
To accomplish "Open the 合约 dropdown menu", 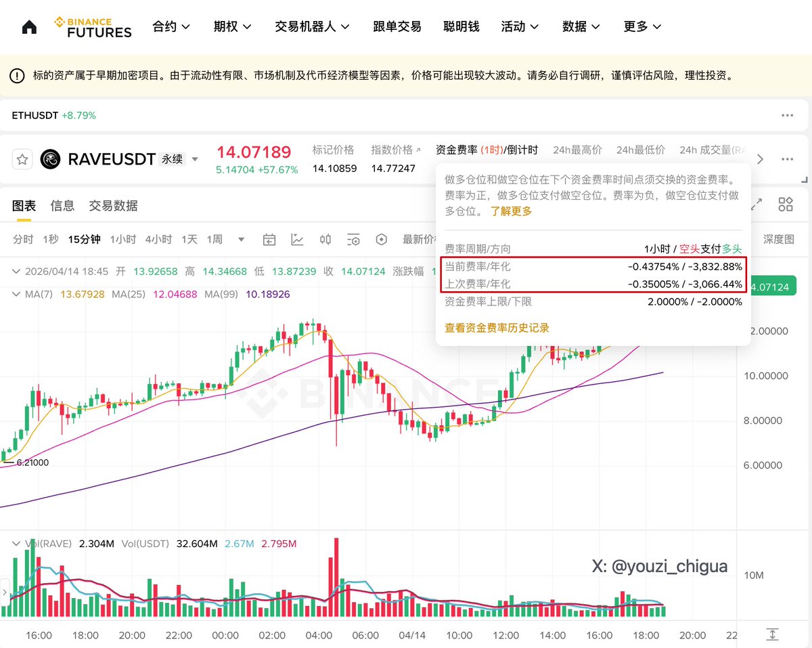I will (x=171, y=26).
